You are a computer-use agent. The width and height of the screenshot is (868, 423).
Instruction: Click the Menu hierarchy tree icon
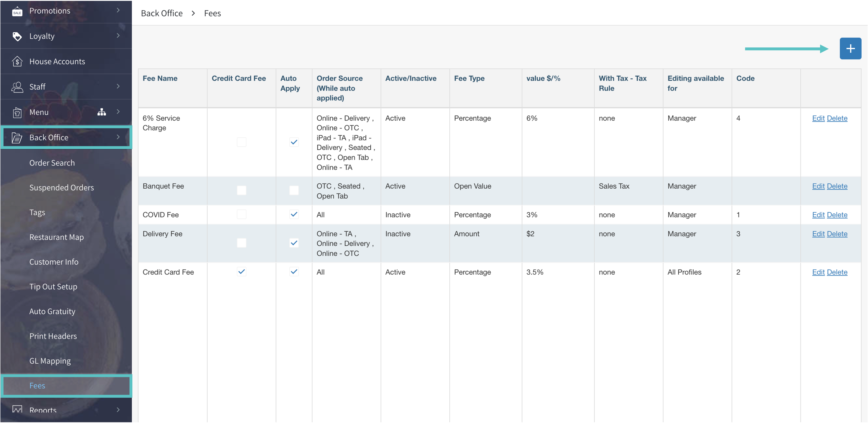tap(101, 112)
